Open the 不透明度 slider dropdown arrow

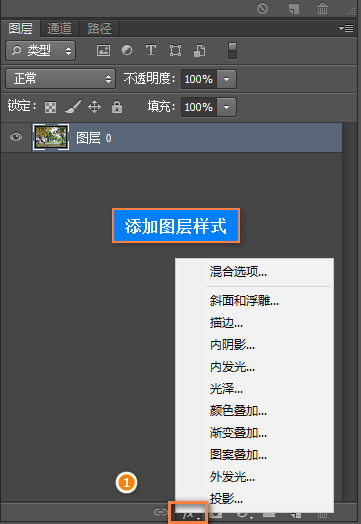click(x=227, y=79)
